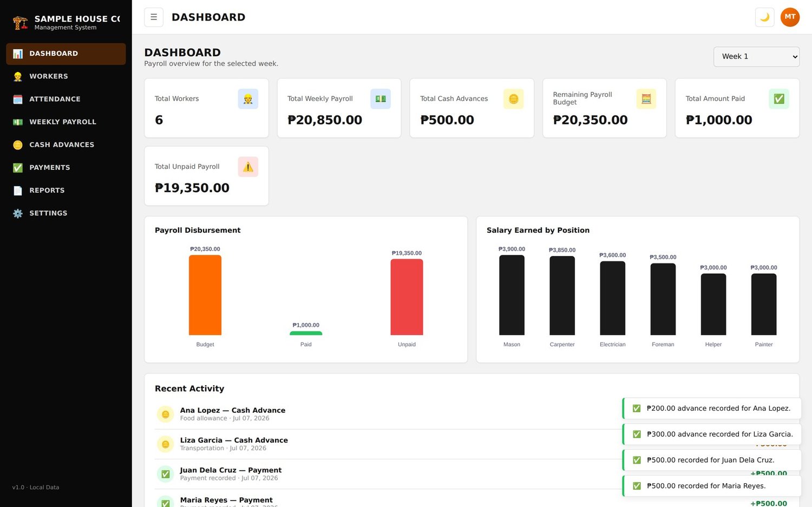Click the Total Workers card icon

click(248, 99)
